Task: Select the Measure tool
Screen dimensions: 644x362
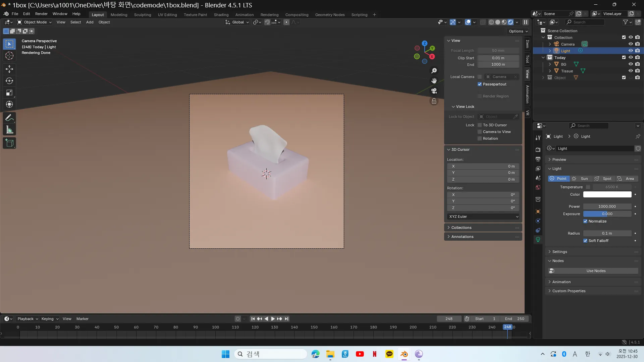Action: point(9,130)
